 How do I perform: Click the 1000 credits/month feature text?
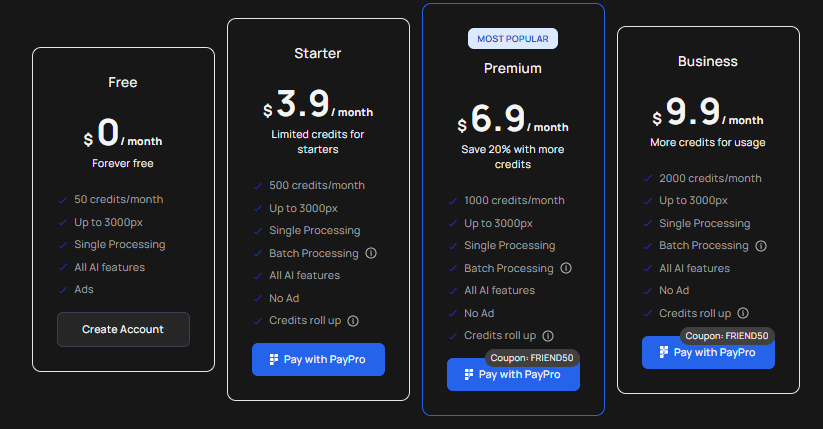514,201
